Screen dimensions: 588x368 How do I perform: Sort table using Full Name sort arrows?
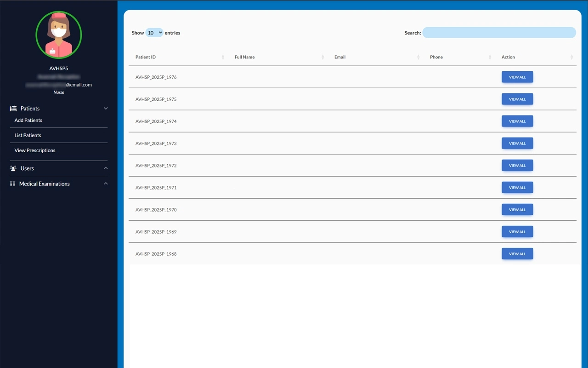(322, 57)
